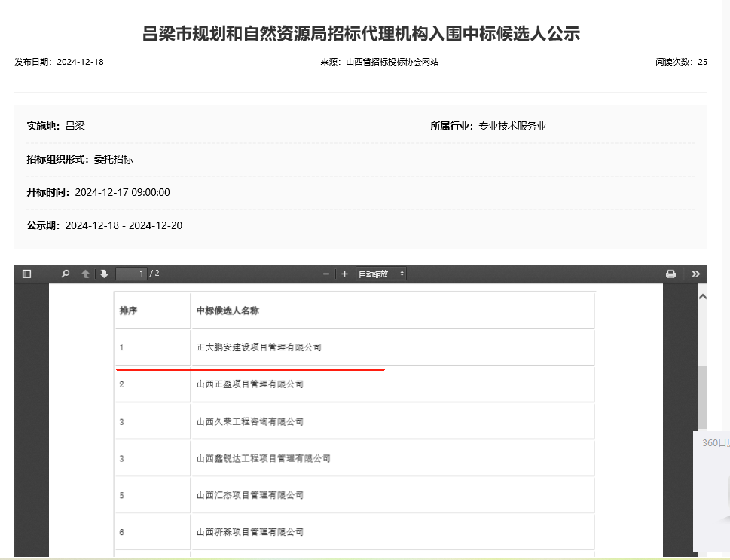Image resolution: width=730 pixels, height=560 pixels.
Task: Go to previous PDF page
Action: point(85,274)
